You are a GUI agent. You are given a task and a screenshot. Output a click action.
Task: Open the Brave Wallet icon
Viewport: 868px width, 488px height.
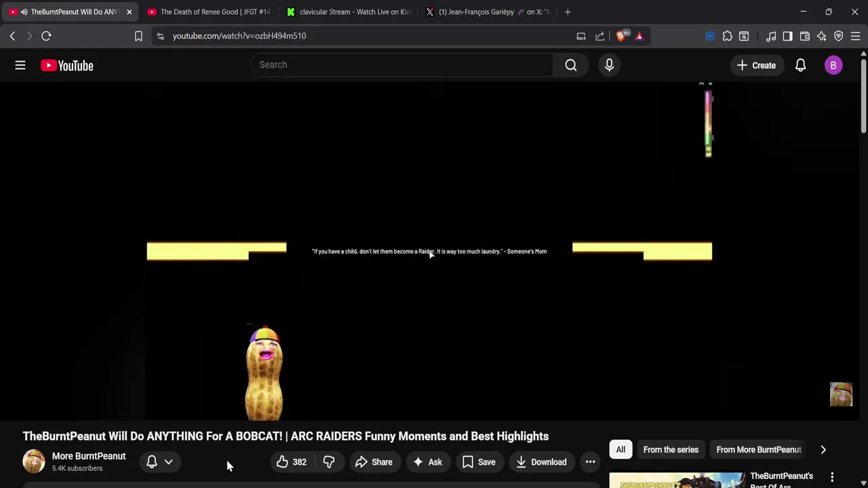coord(805,36)
